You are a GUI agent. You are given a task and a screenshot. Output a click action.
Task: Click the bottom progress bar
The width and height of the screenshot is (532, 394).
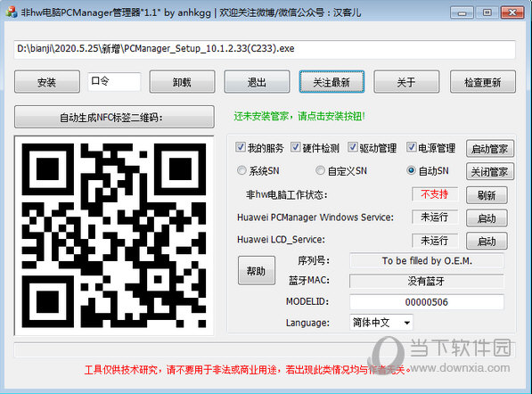pos(265,350)
